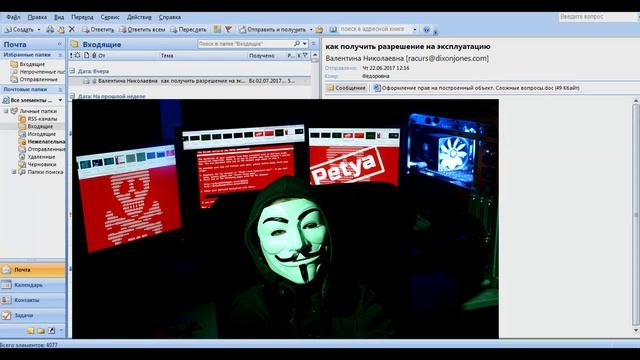Collapse the Личные папки tree node
The image size is (640, 360).
pyautogui.click(x=6, y=111)
